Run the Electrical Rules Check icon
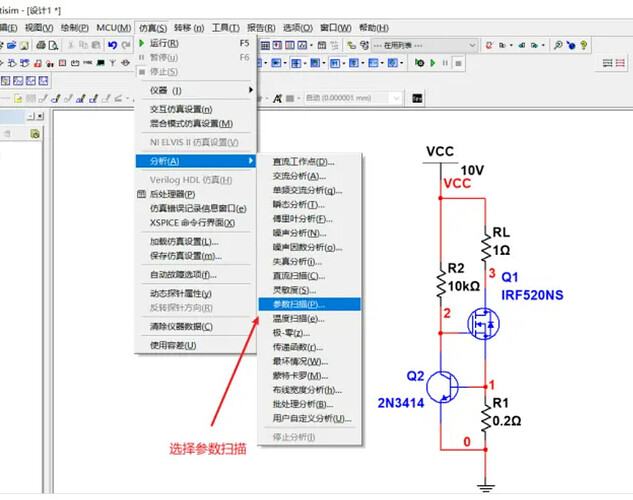The image size is (633, 500). (x=488, y=45)
